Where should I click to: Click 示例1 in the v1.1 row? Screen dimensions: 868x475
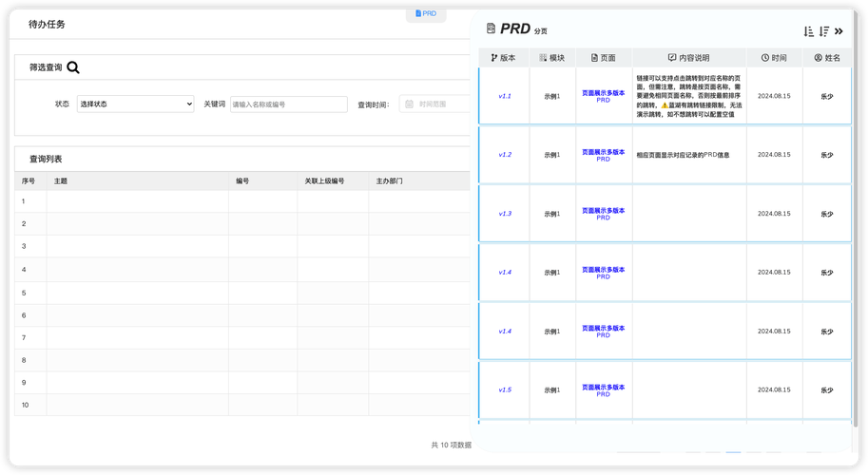[x=552, y=96]
